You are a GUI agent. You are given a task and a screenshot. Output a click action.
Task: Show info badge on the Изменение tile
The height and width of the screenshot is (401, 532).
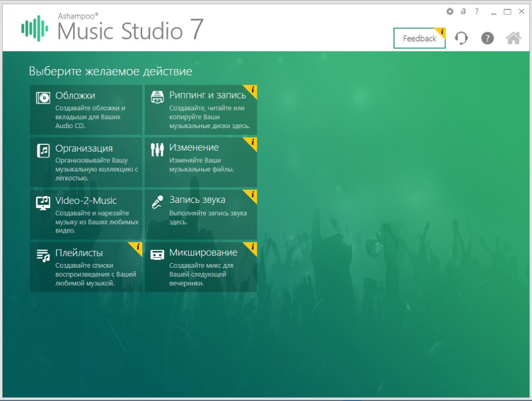coord(252,142)
